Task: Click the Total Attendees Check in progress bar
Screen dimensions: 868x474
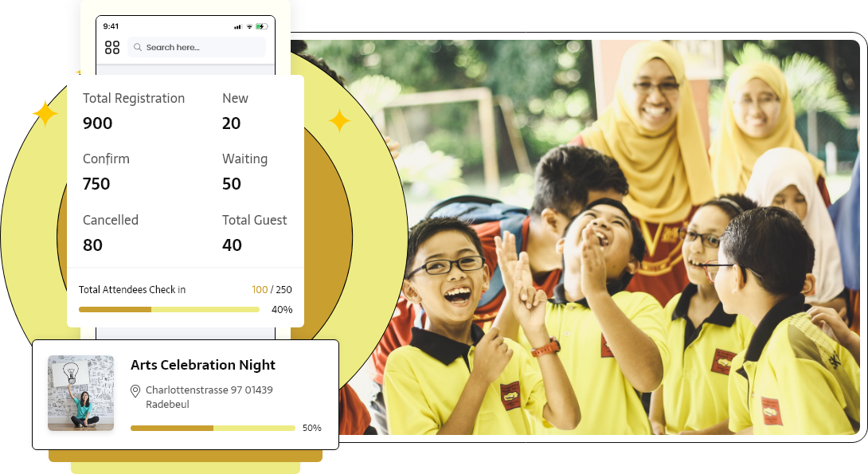Action: click(x=169, y=309)
